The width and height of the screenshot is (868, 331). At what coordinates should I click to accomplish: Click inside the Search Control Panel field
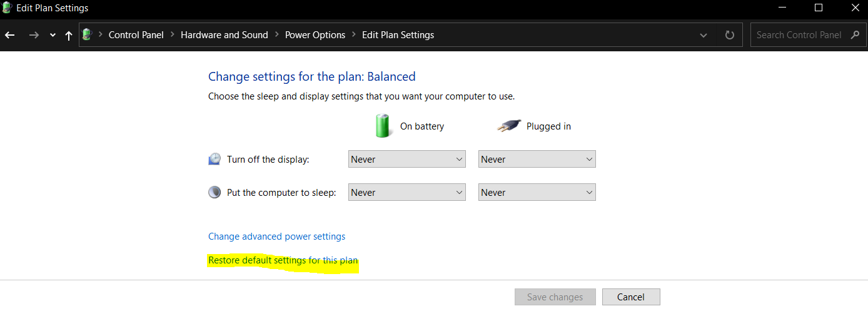coord(799,35)
